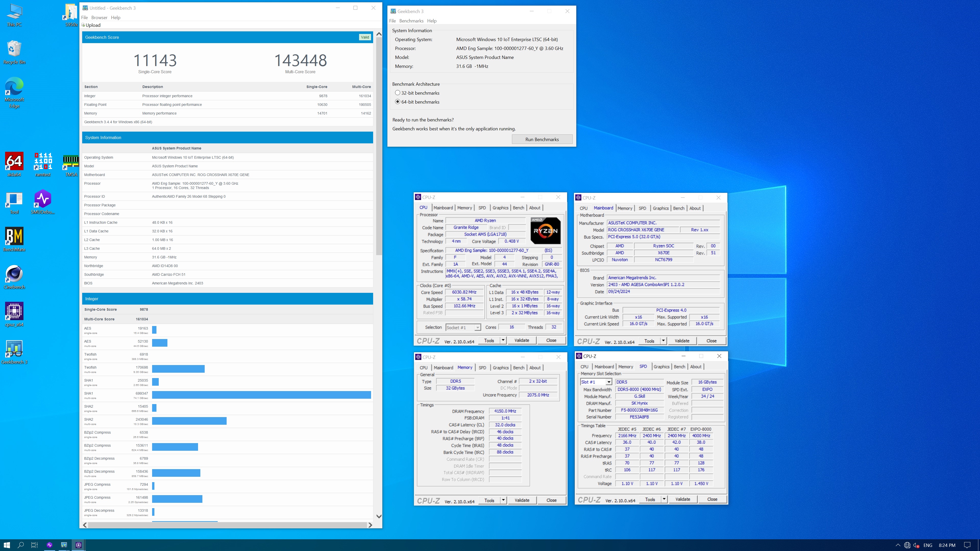Click Run Benchmarks button
This screenshot has height=551, width=980.
coord(542,139)
